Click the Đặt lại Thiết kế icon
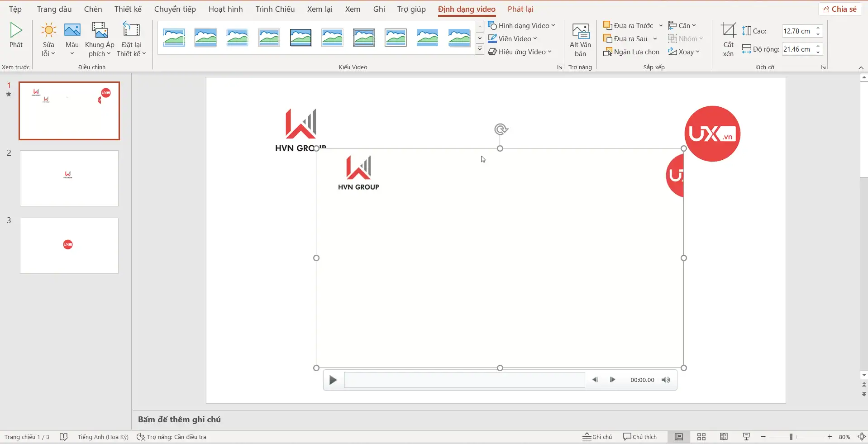The image size is (868, 444). point(131,31)
